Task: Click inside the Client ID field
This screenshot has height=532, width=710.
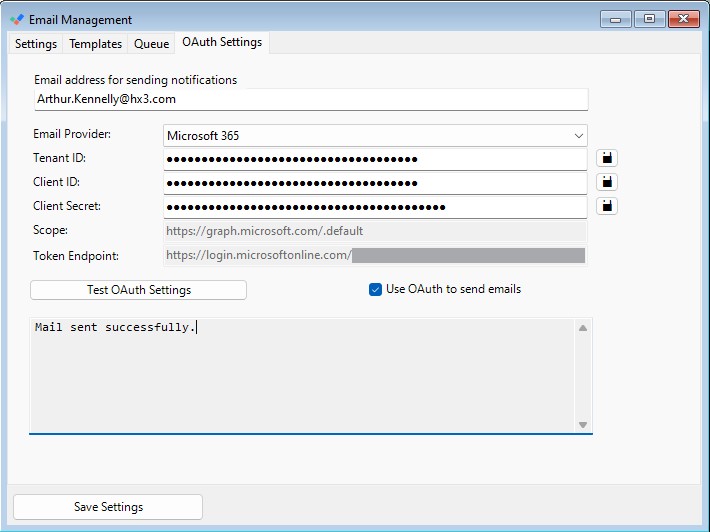Action: pos(375,183)
